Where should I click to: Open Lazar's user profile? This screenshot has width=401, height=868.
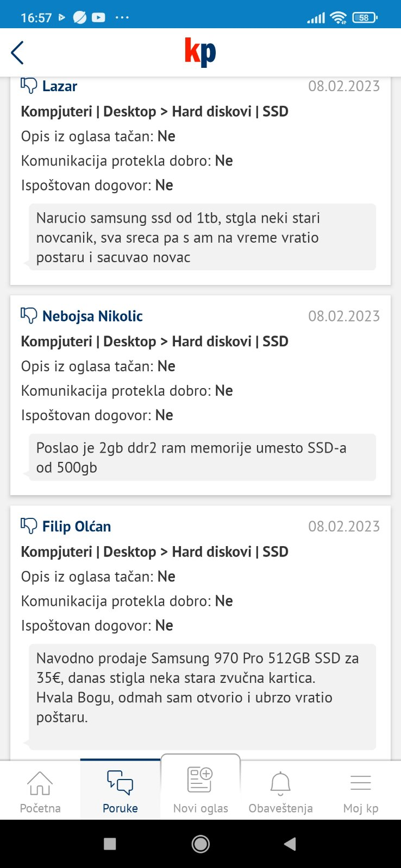click(60, 86)
